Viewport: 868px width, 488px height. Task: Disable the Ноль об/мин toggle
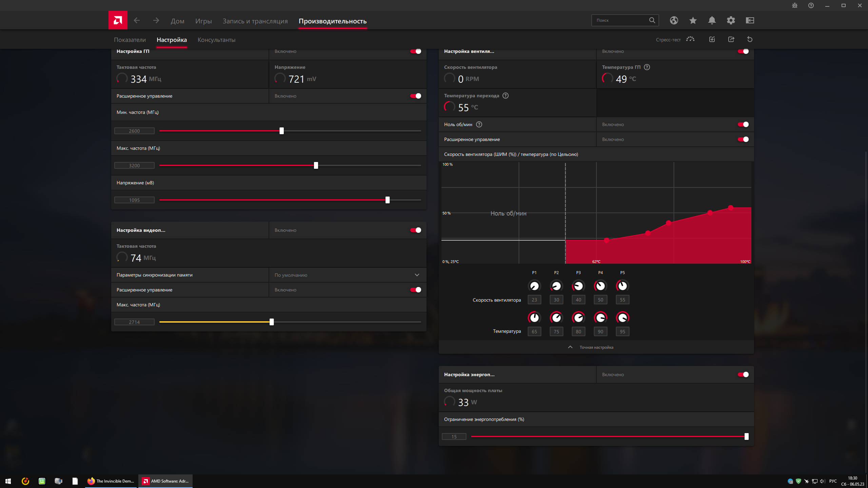point(743,124)
